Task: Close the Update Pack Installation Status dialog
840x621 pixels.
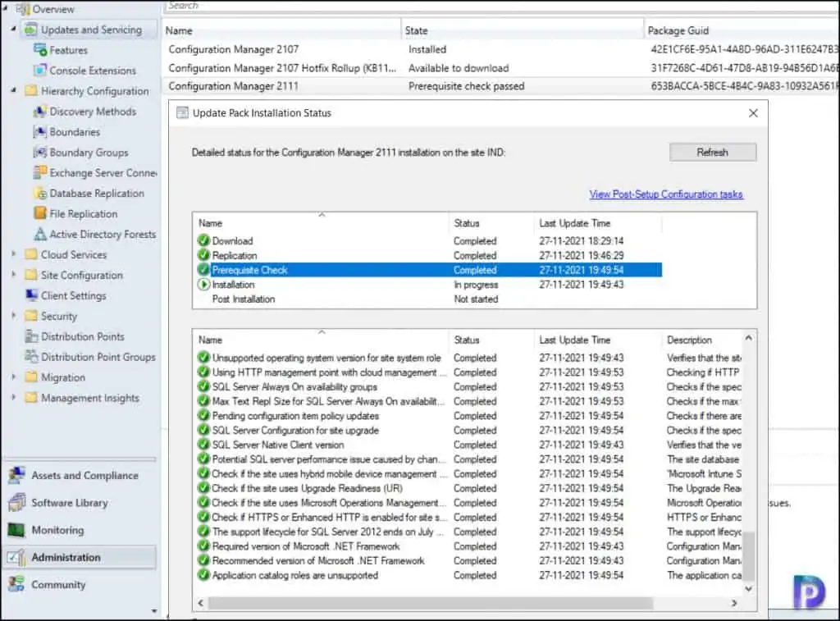Action: (x=753, y=113)
